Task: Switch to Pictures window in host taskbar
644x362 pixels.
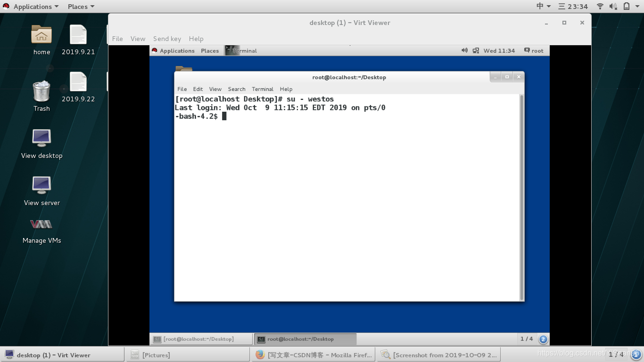Action: point(187,355)
